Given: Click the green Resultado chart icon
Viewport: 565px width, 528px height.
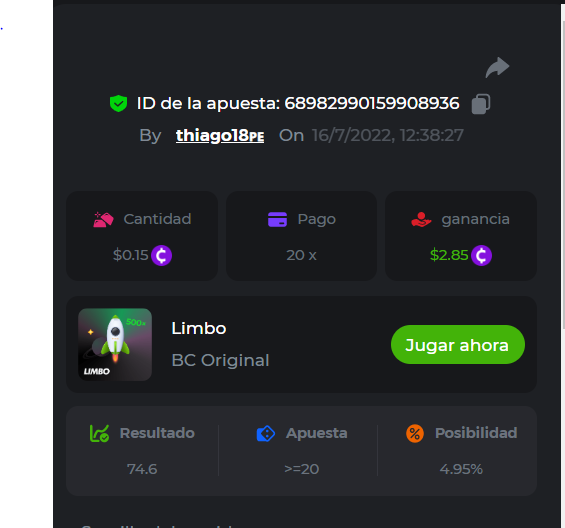Looking at the screenshot, I should coord(99,433).
